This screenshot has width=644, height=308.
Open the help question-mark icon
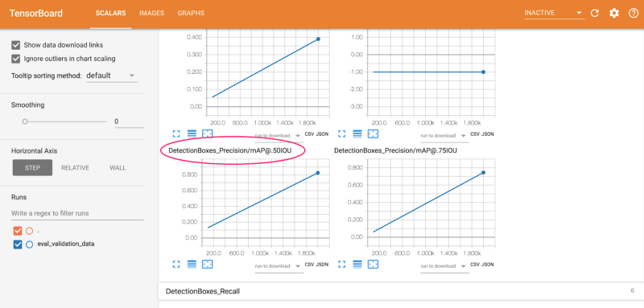click(x=634, y=13)
